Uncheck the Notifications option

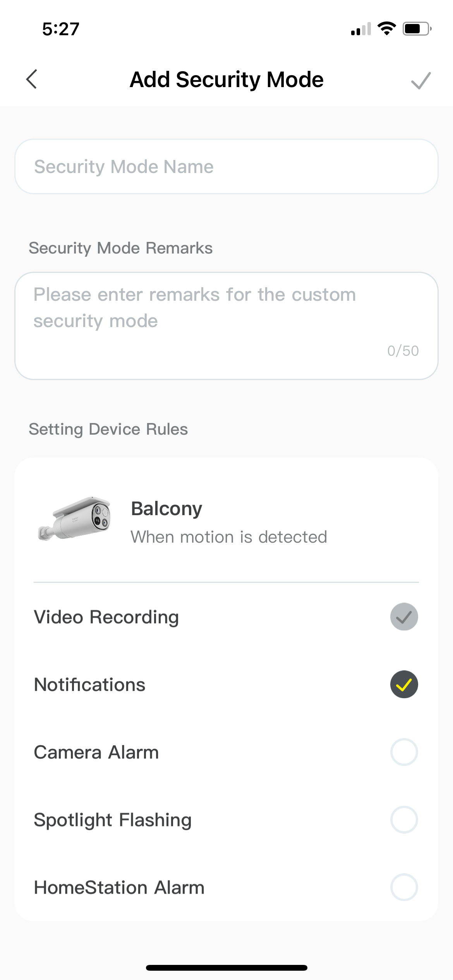[x=404, y=684]
